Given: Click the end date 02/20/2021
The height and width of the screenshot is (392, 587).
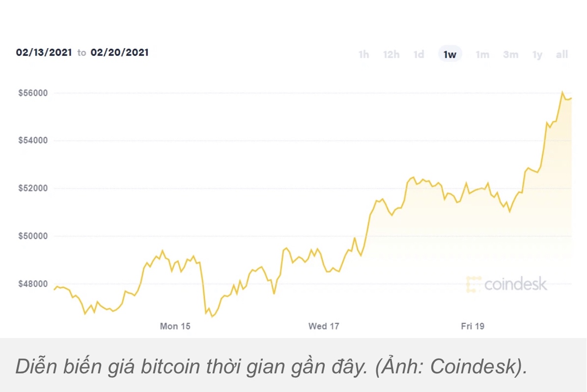Looking at the screenshot, I should click(119, 52).
